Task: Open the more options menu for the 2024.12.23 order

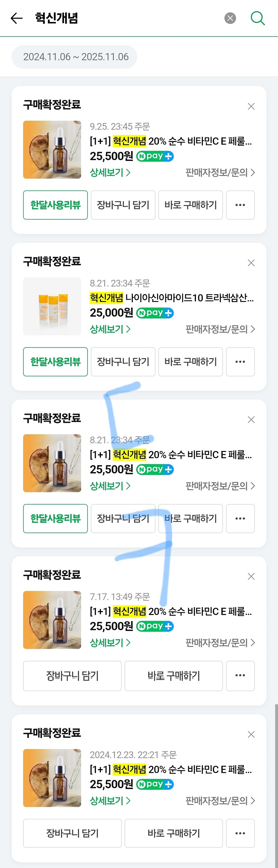Action: pos(240,833)
